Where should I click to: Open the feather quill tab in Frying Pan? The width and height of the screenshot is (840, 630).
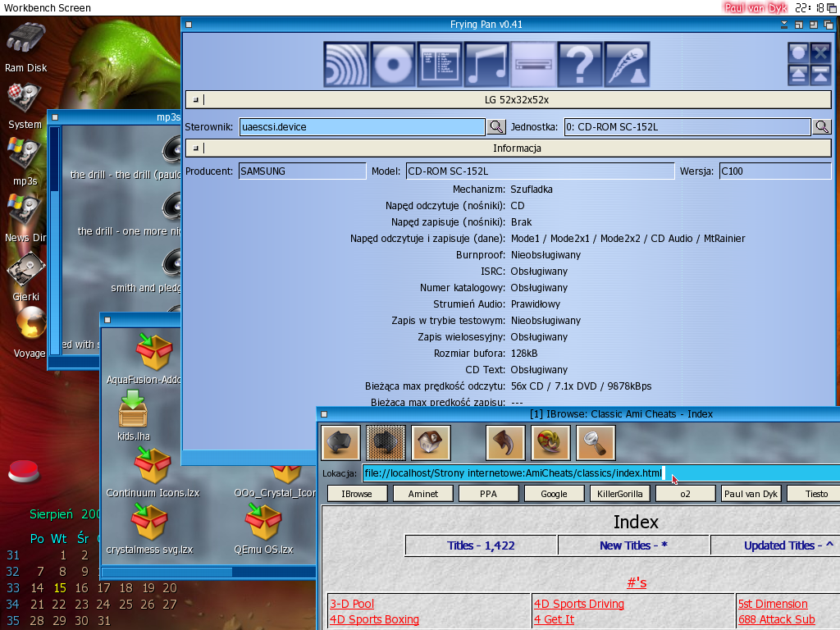[x=627, y=64]
